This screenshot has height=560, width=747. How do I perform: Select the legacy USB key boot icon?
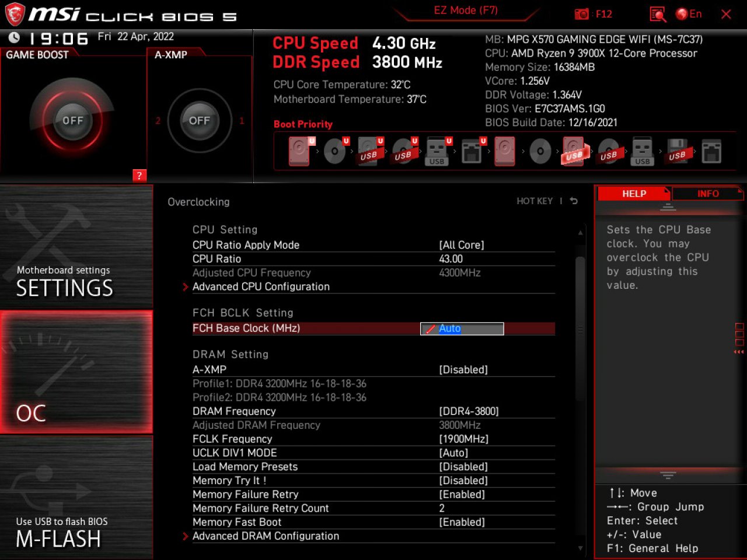[x=643, y=151]
